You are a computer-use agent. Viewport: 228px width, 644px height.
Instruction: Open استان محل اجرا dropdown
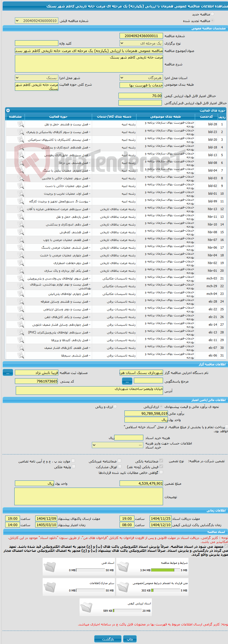141,78
